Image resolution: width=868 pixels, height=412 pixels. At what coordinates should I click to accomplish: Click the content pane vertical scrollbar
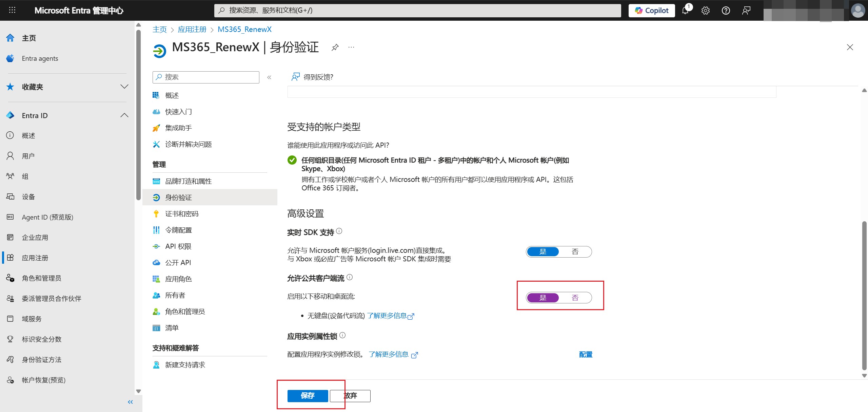click(x=864, y=296)
